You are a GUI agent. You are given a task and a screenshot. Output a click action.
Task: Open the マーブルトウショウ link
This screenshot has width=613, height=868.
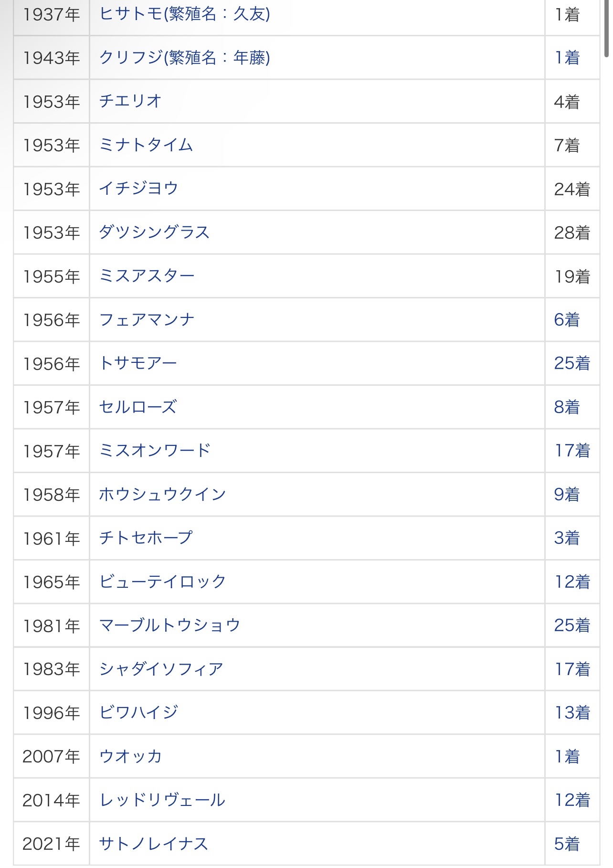pyautogui.click(x=169, y=625)
